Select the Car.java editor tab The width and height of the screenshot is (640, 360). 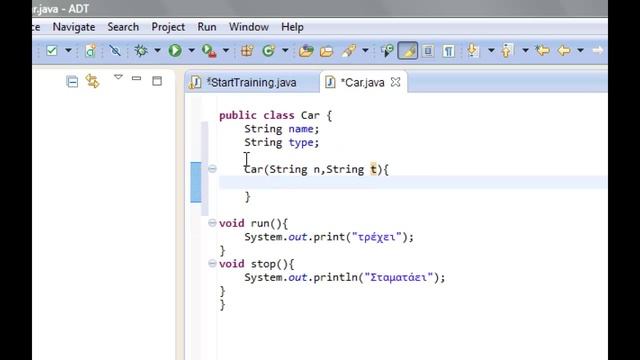tap(362, 82)
